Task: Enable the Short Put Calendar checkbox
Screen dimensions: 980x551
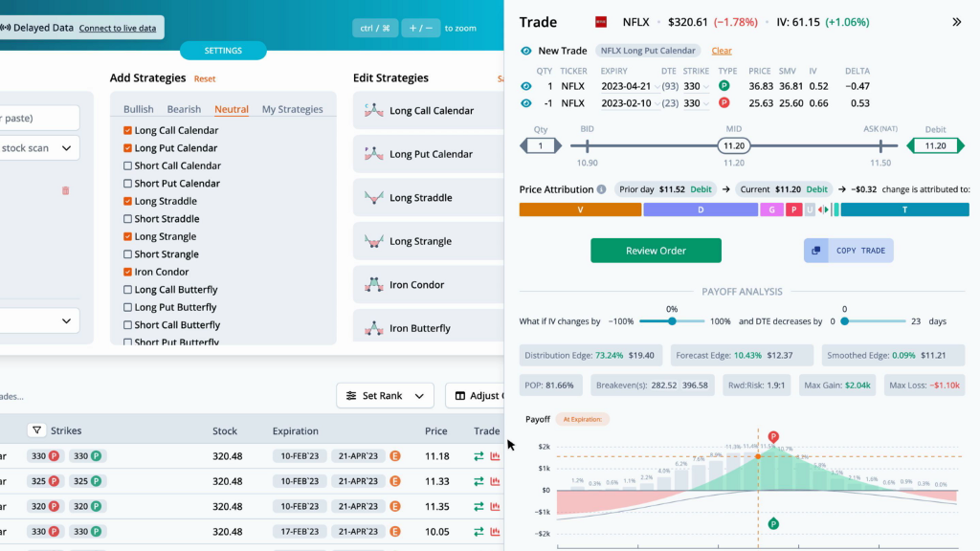Action: (x=127, y=183)
